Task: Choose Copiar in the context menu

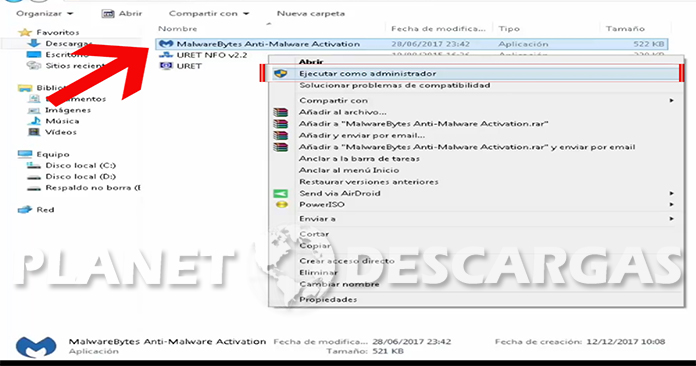Action: (x=315, y=245)
